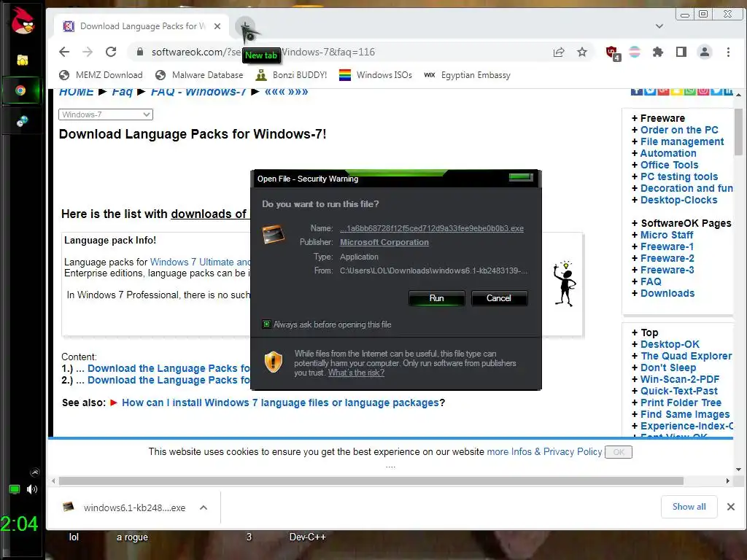The width and height of the screenshot is (747, 560).
Task: Open the Desktop-OK sidebar link
Action: click(670, 344)
